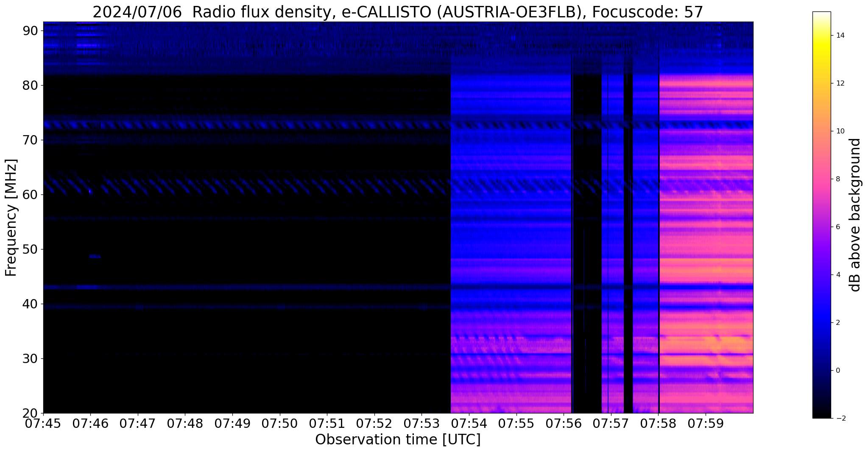Click the 90 MHz frequency tick label

point(31,31)
